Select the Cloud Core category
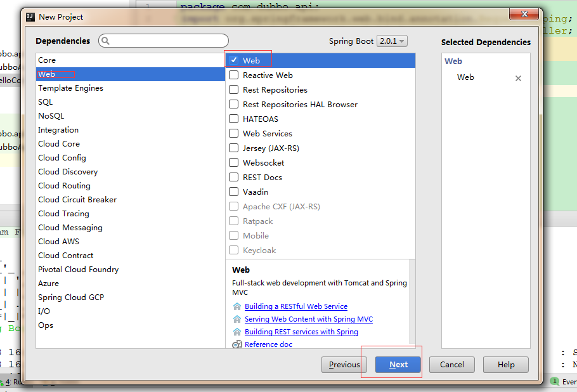The image size is (577, 392). tap(130, 144)
